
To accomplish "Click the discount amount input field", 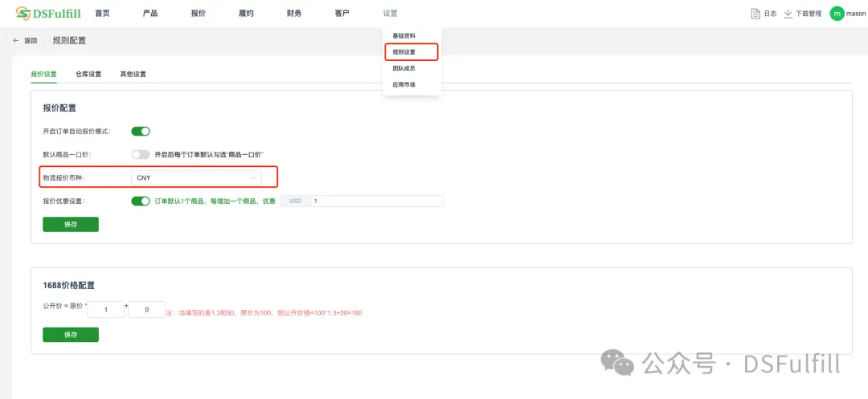I will [376, 201].
